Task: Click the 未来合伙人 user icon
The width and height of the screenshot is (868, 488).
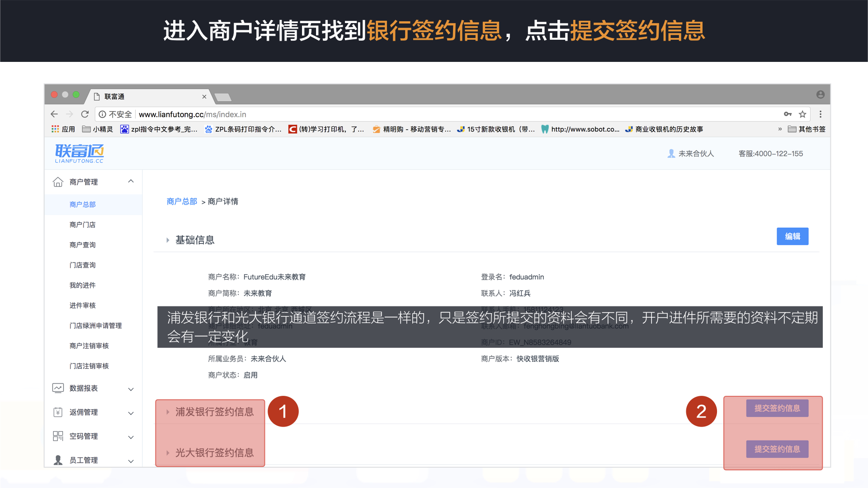Action: (671, 154)
